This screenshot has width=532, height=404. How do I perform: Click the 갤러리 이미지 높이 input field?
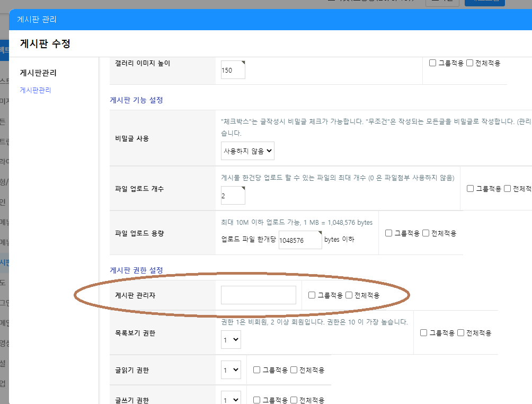233,70
